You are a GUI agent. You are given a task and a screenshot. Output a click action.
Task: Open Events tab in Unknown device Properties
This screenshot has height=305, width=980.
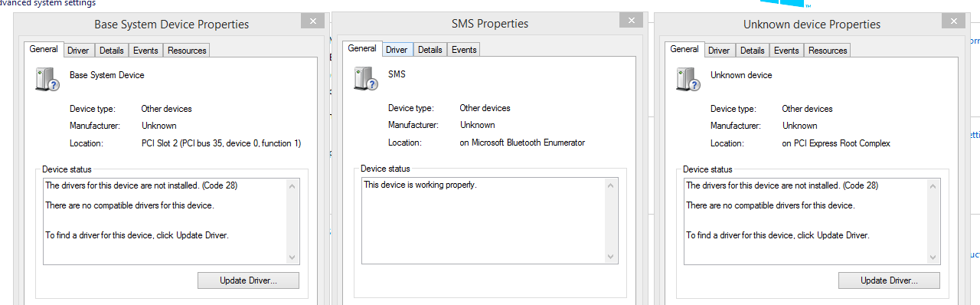[786, 51]
